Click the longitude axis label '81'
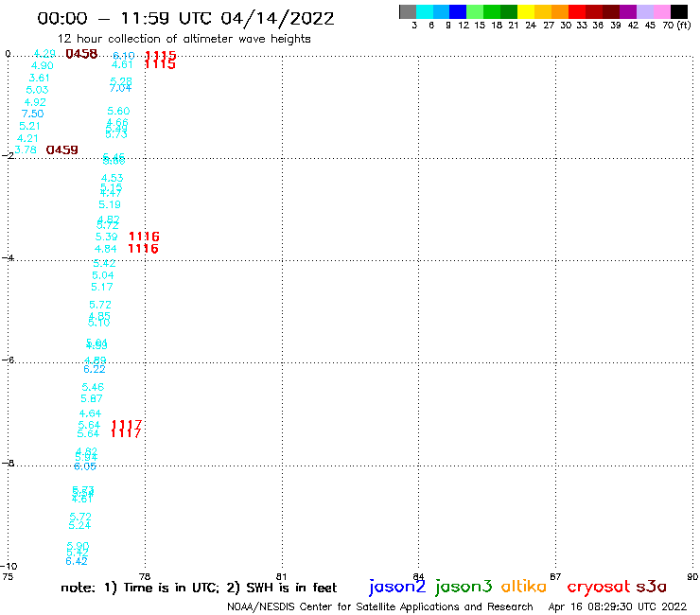Image resolution: width=700 pixels, height=615 pixels. (x=281, y=576)
